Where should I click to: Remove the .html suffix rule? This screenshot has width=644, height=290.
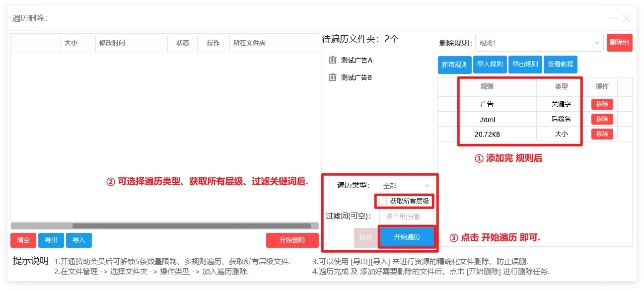[x=602, y=119]
